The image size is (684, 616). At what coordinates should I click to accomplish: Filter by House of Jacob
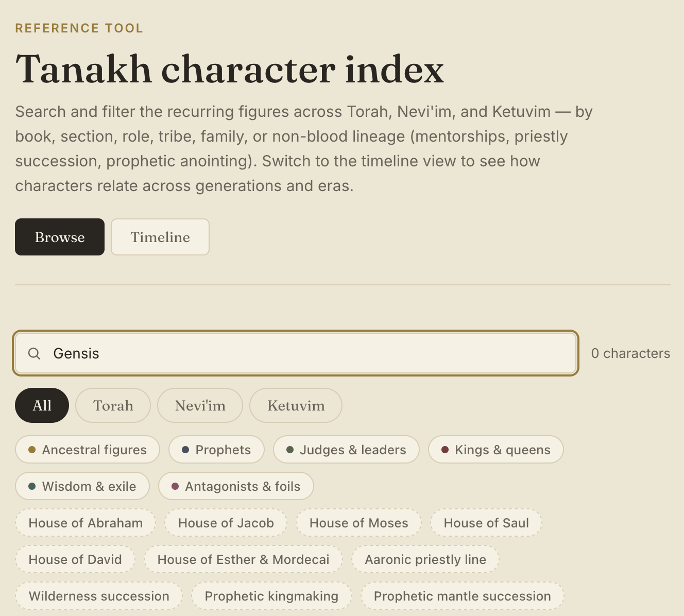pos(226,523)
